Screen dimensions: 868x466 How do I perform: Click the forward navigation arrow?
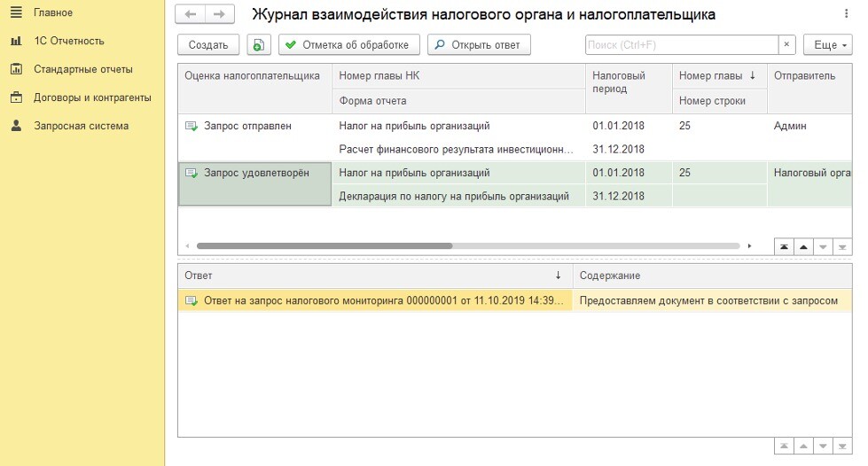220,14
